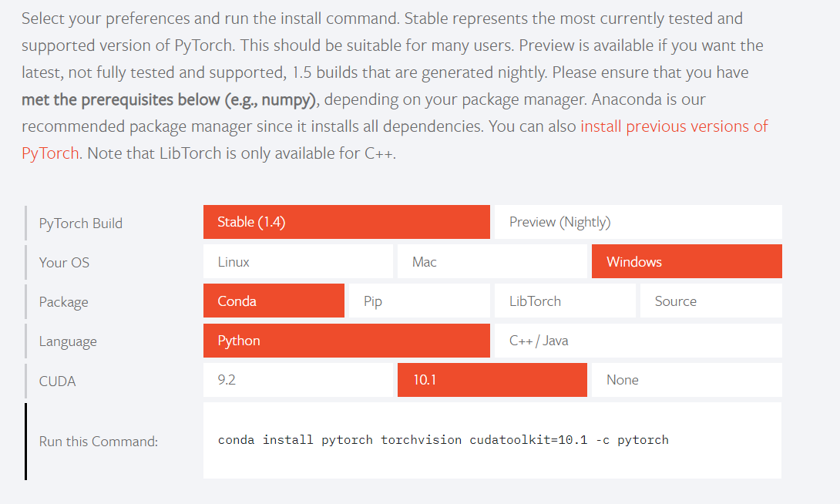Select Pip package option
Screen dimensions: 840x504
point(419,301)
